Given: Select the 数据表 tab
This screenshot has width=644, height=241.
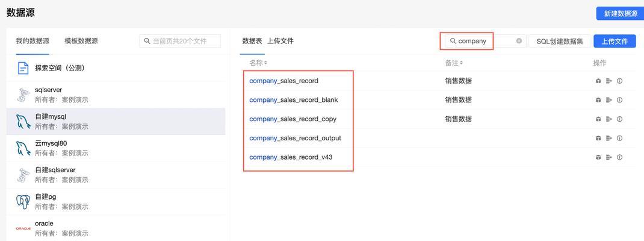Looking at the screenshot, I should pos(252,41).
